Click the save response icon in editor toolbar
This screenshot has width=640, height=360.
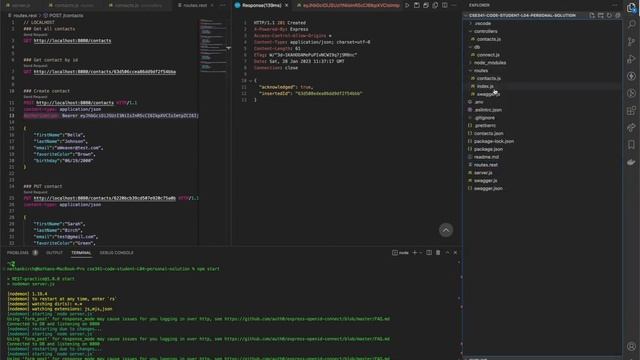tap(416, 5)
